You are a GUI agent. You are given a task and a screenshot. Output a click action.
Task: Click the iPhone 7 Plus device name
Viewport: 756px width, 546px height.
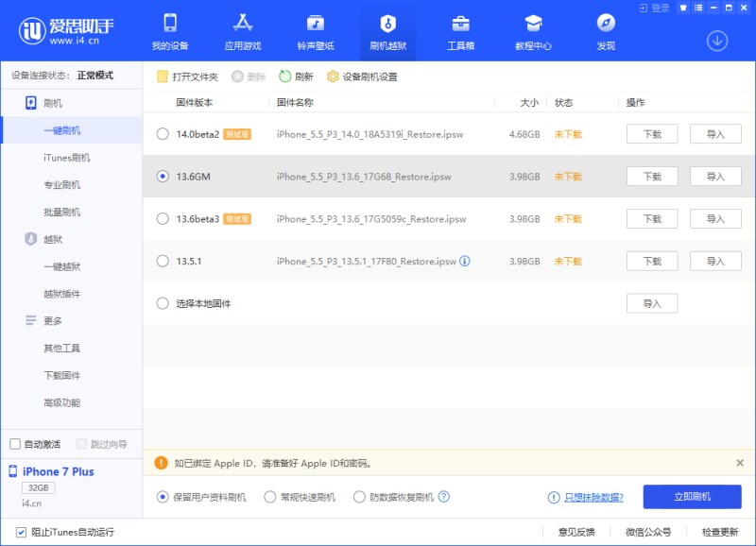[x=59, y=471]
